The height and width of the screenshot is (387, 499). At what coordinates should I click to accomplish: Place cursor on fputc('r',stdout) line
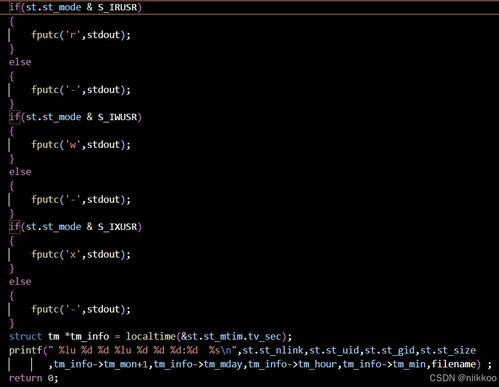click(x=81, y=35)
